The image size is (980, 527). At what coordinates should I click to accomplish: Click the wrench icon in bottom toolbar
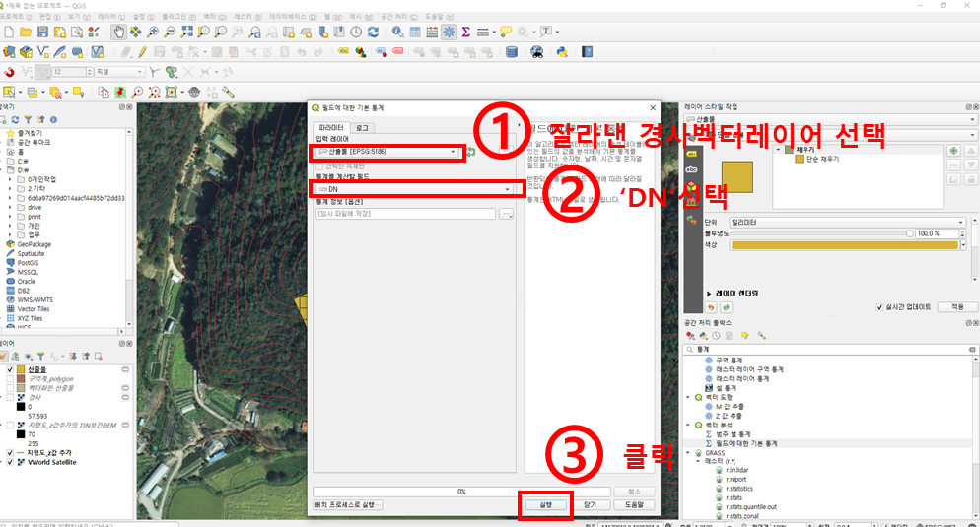tap(228, 93)
